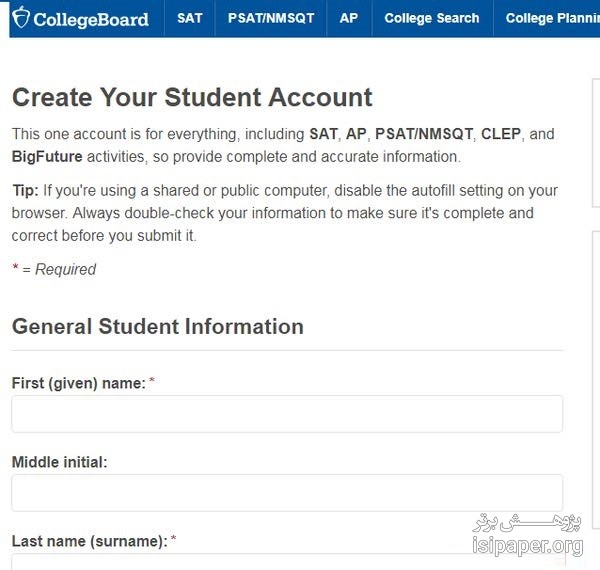Open the PSAT/NMSQT navigation tab

271,18
